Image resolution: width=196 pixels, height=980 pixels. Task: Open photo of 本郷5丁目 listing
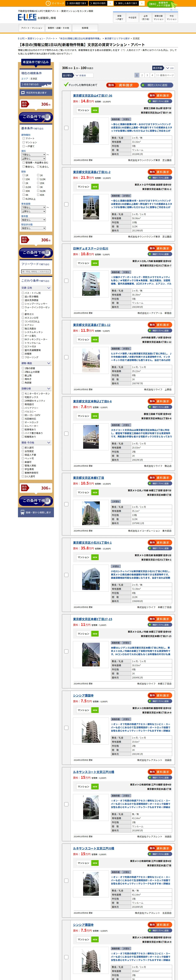91,513
